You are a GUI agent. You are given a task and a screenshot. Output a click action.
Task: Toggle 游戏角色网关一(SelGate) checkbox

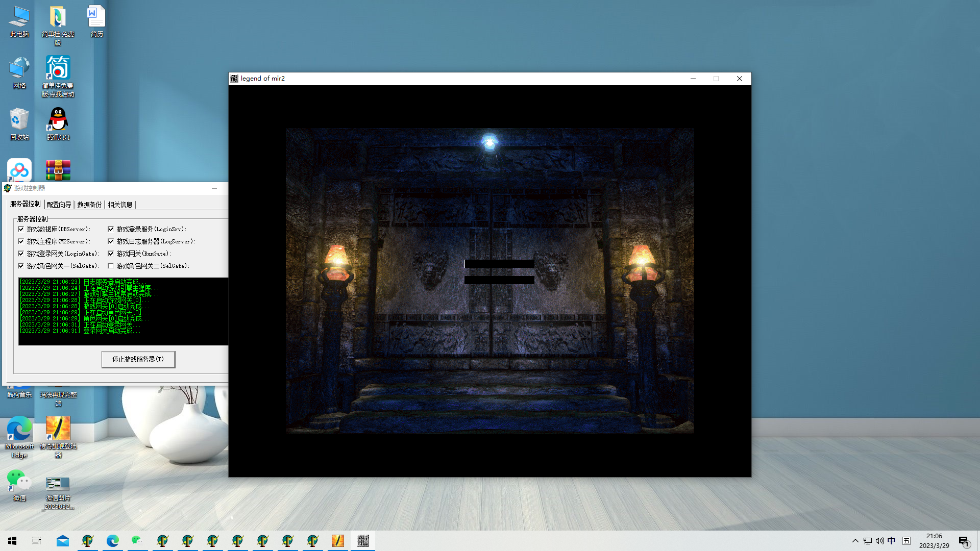tap(21, 266)
